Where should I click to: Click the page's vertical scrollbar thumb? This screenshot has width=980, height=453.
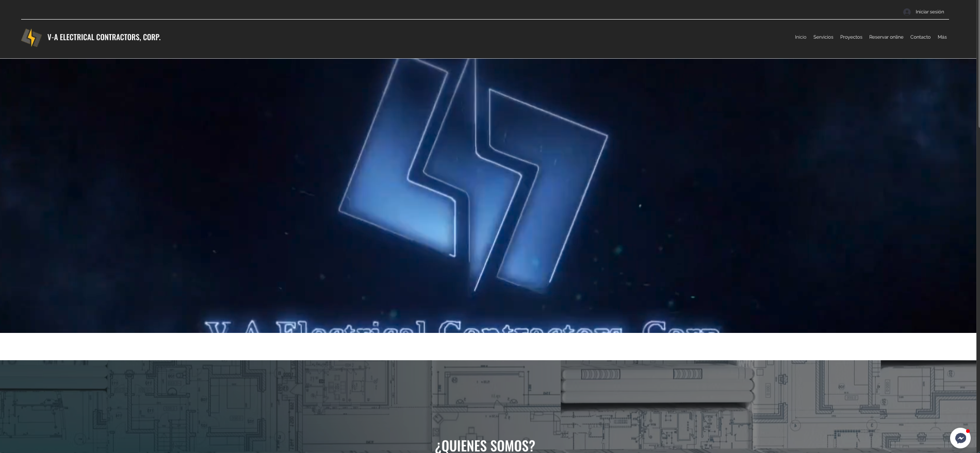click(978, 63)
